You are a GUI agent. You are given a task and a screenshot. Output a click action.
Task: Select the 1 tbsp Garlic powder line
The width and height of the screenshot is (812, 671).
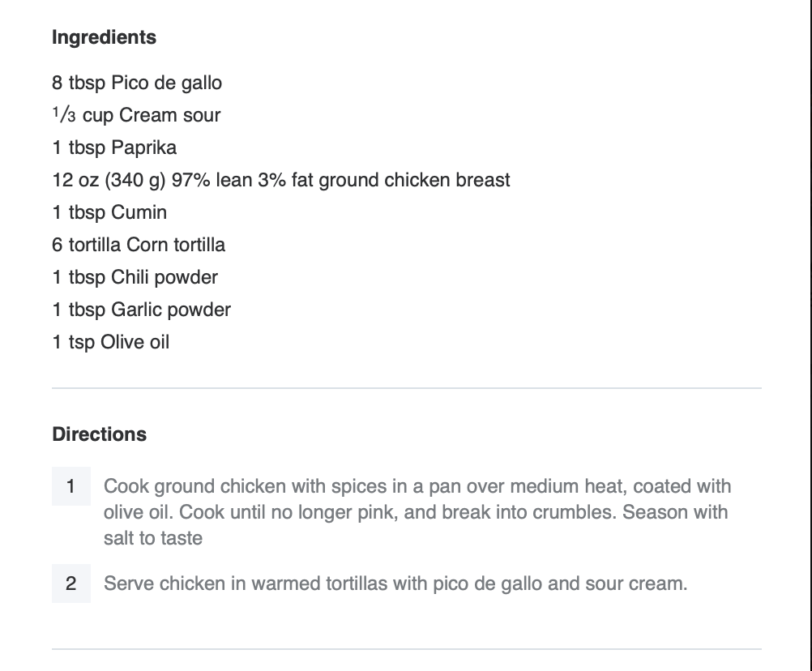141,310
